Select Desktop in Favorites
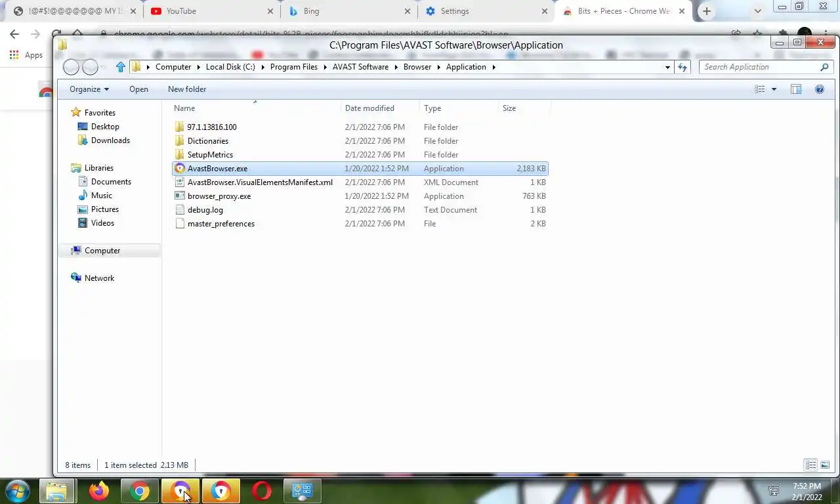 pos(105,127)
